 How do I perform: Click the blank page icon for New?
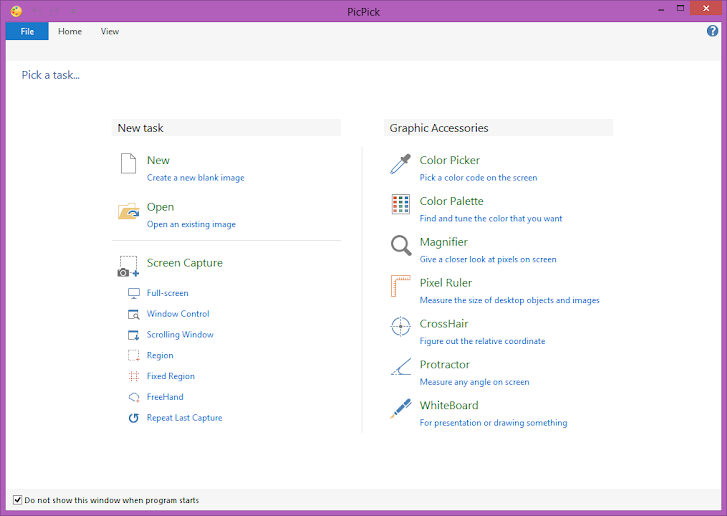point(128,163)
